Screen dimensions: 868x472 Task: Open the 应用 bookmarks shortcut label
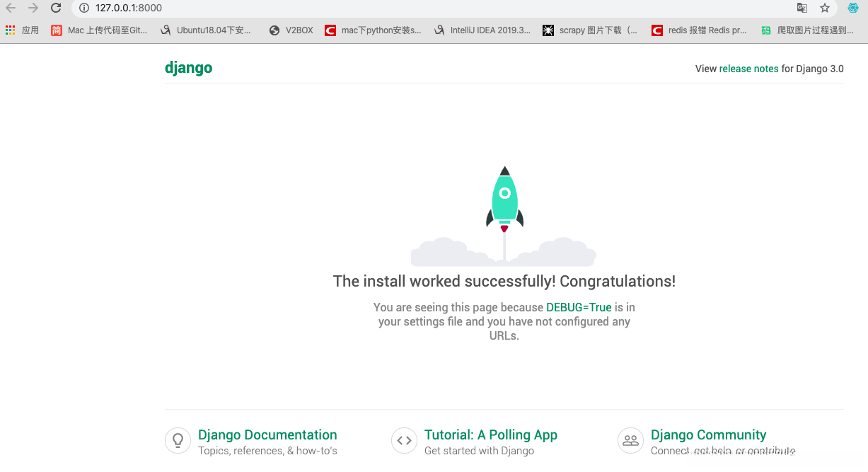click(x=30, y=30)
